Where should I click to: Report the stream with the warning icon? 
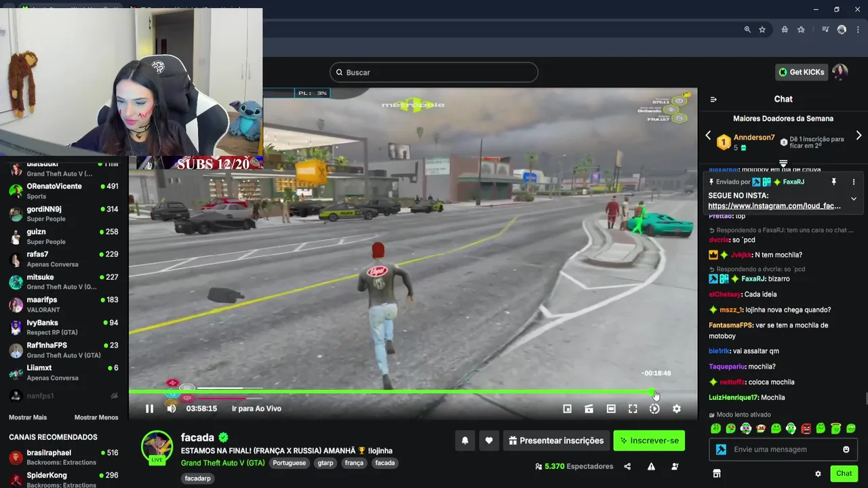651,466
